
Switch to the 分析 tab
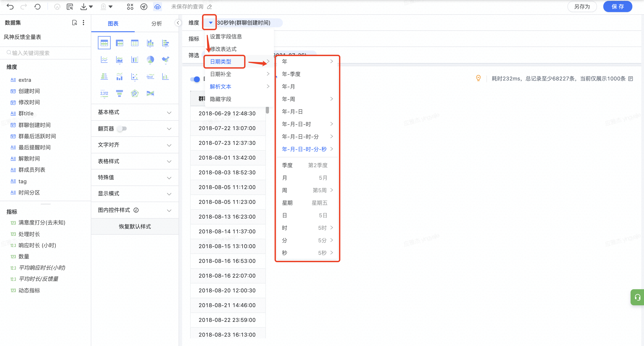[x=156, y=23]
